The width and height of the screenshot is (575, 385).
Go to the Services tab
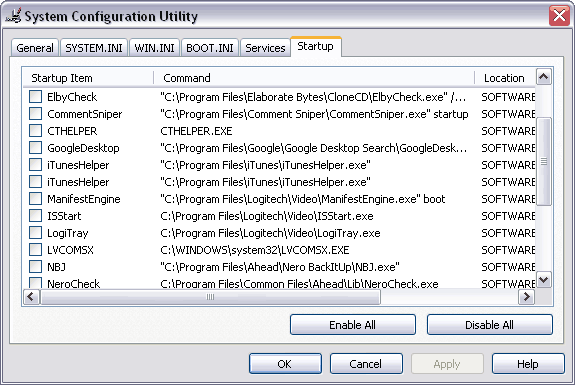265,48
